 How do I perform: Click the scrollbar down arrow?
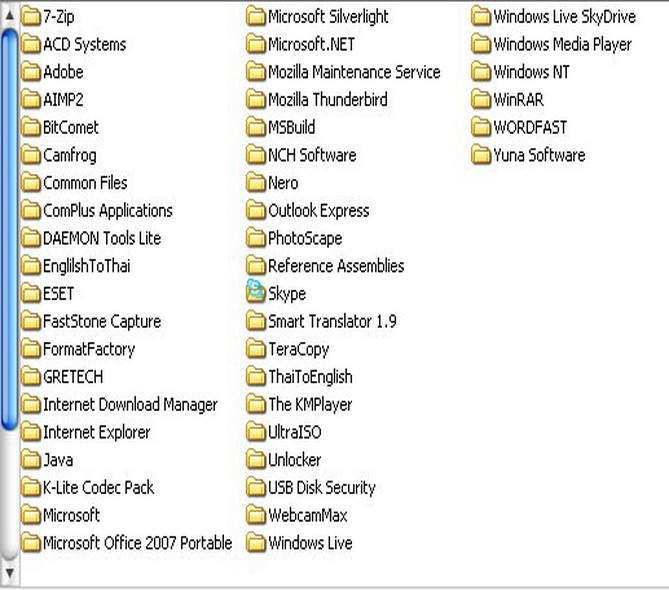9,573
